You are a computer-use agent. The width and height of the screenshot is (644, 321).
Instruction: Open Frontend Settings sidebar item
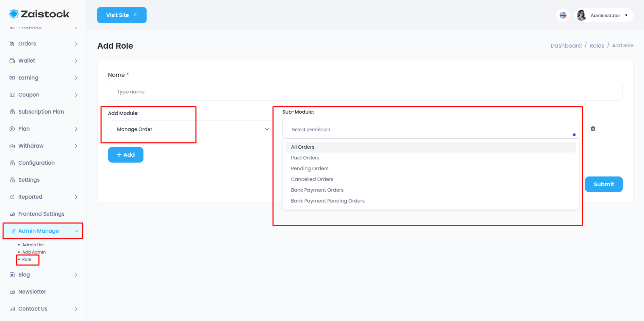(x=41, y=214)
